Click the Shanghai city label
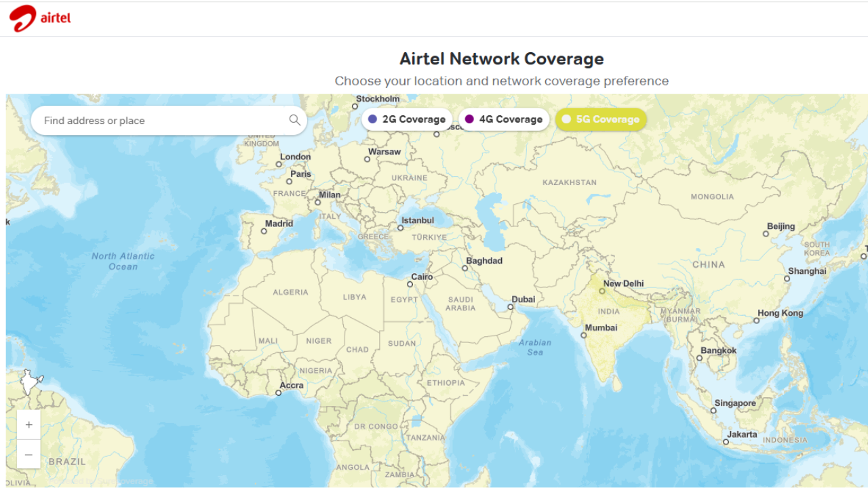 click(807, 271)
